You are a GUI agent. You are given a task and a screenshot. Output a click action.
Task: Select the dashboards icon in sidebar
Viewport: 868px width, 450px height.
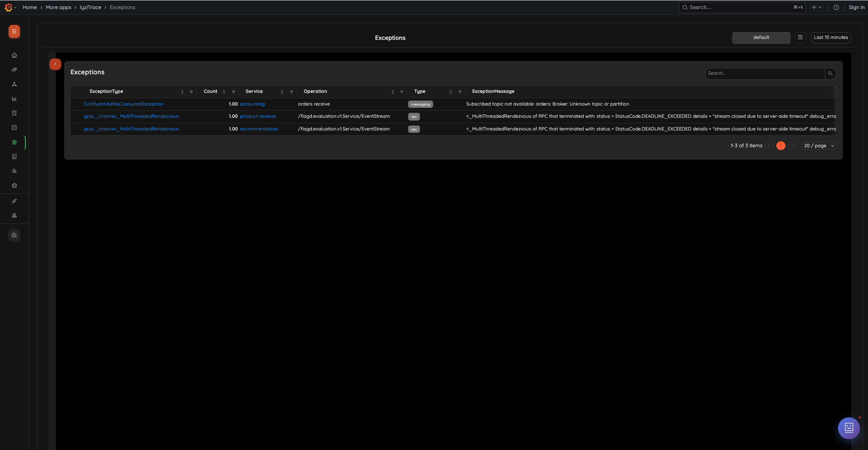coord(14,69)
